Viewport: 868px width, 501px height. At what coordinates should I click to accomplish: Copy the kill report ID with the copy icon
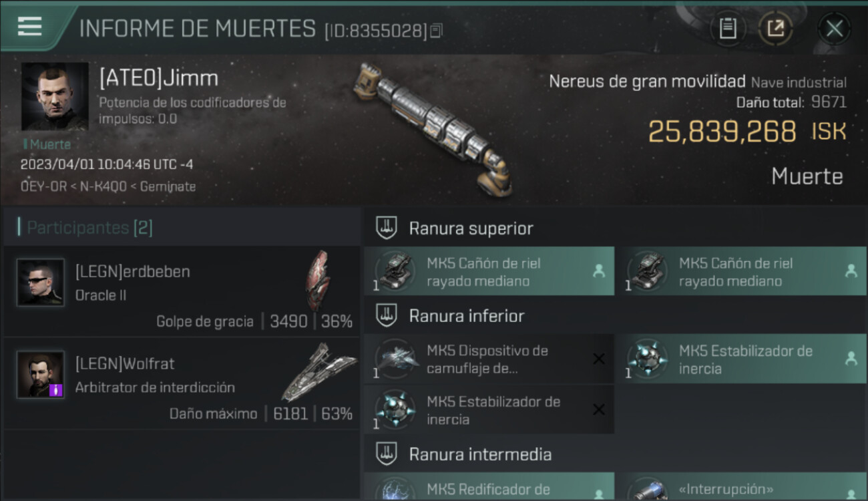point(436,31)
